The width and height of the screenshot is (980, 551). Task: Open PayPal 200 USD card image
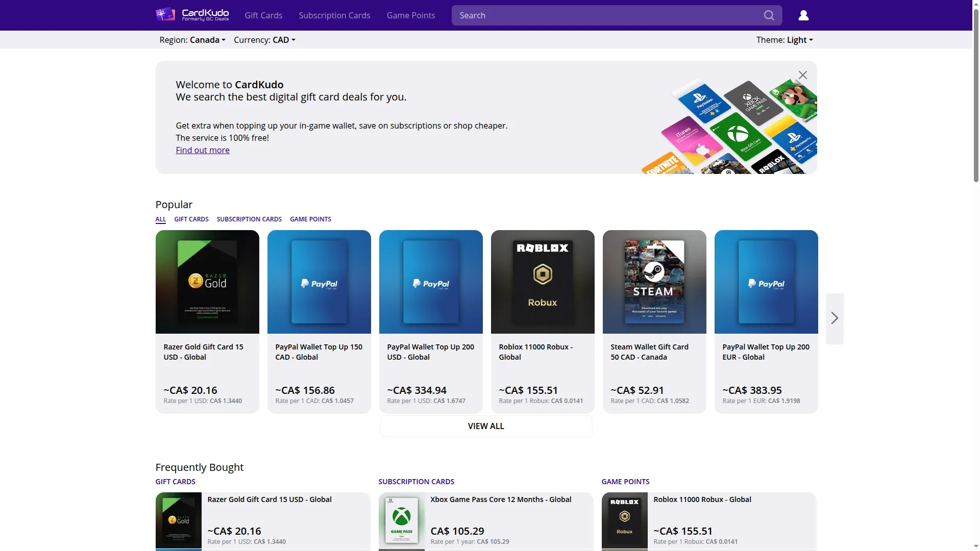431,282
